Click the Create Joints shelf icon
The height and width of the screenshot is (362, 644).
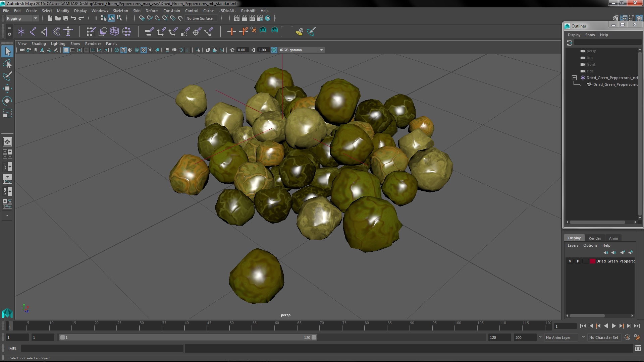[x=33, y=32]
